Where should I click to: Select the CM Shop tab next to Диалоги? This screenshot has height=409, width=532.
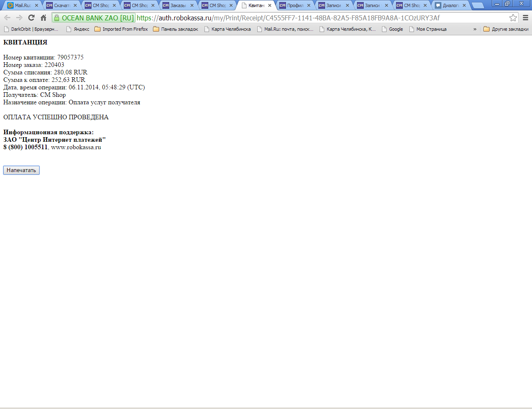[411, 5]
